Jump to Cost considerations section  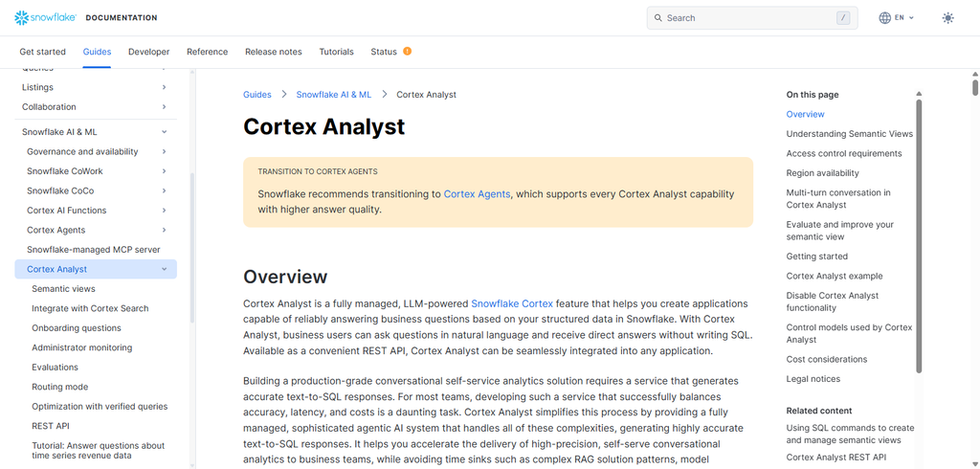pos(826,360)
